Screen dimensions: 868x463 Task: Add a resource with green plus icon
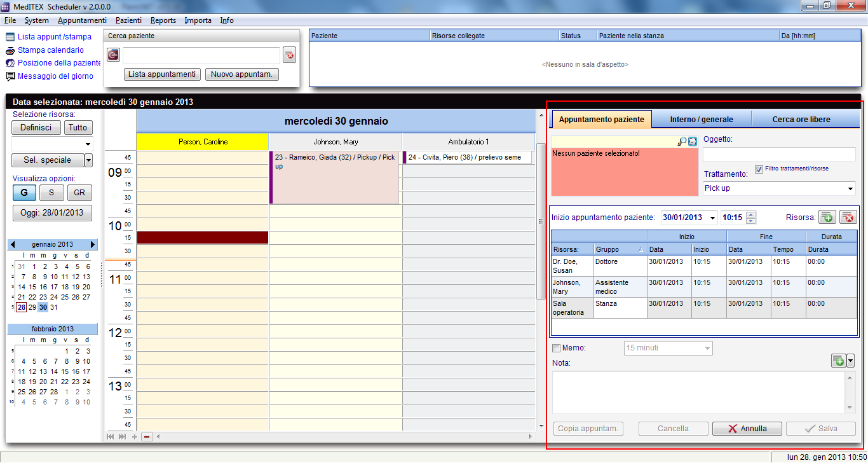(827, 218)
